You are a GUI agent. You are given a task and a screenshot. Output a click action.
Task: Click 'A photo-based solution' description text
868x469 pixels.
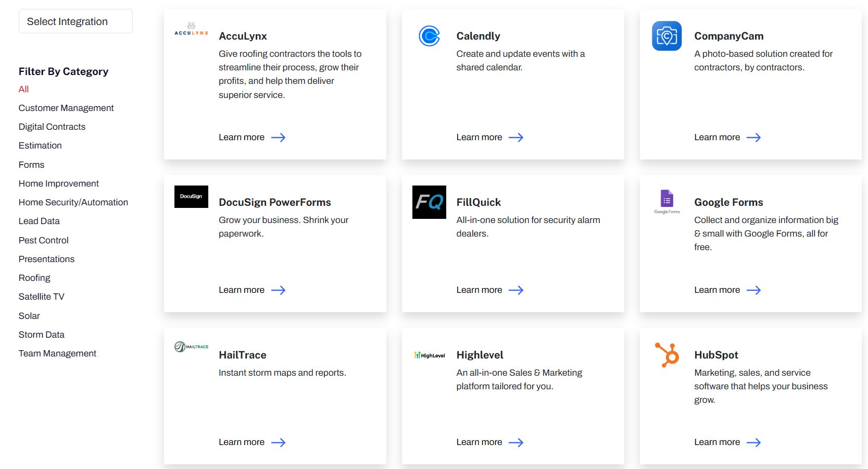click(x=763, y=60)
